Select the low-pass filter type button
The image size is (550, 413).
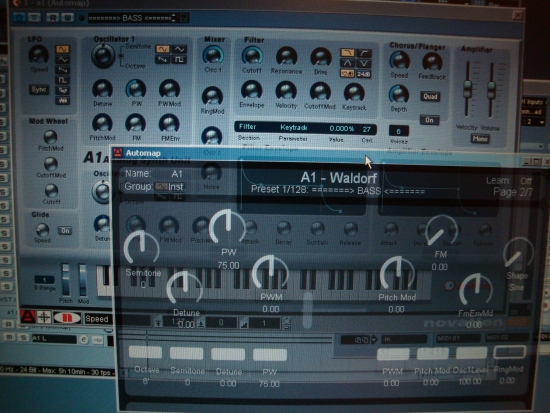347,53
